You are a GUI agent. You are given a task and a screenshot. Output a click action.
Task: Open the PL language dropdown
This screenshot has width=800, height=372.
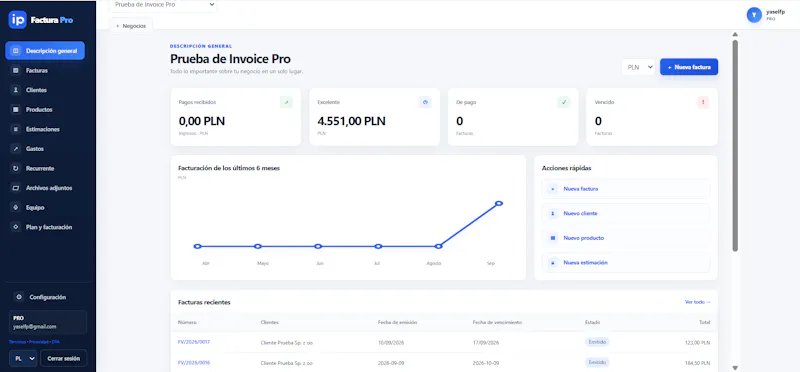(x=23, y=359)
